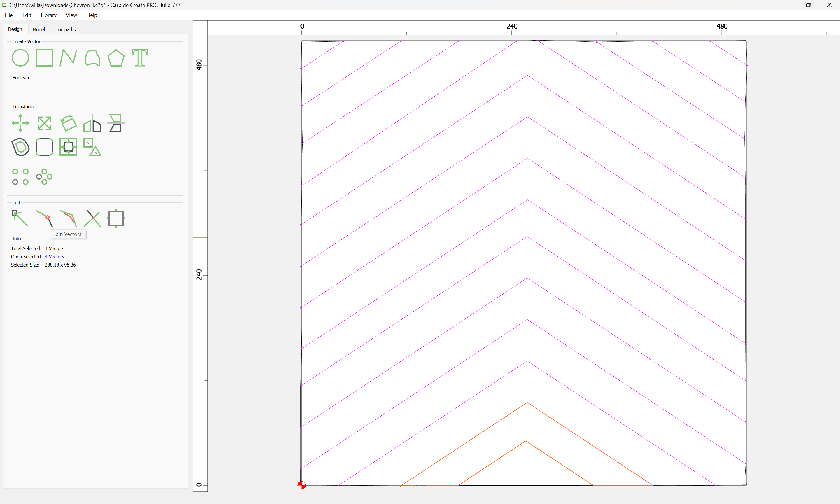Image resolution: width=840 pixels, height=504 pixels.
Task: Select the Circle vector tool
Action: pos(20,58)
